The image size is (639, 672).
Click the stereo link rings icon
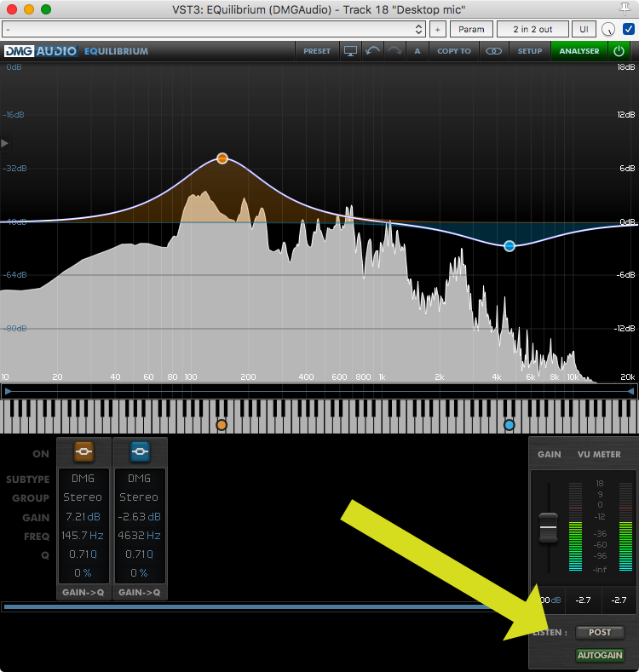[493, 51]
